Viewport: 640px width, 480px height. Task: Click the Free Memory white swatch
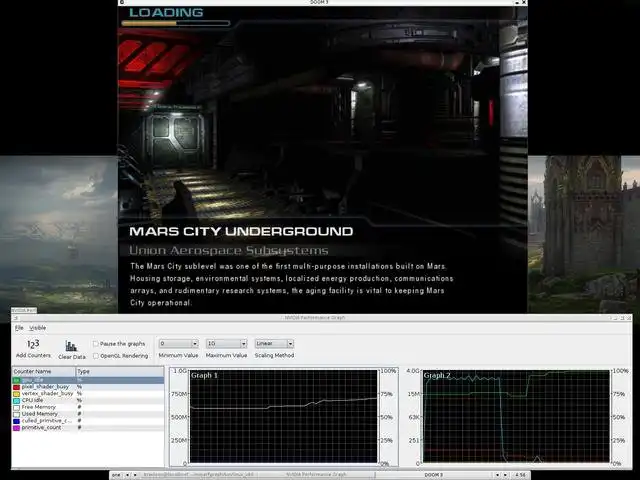(16, 407)
